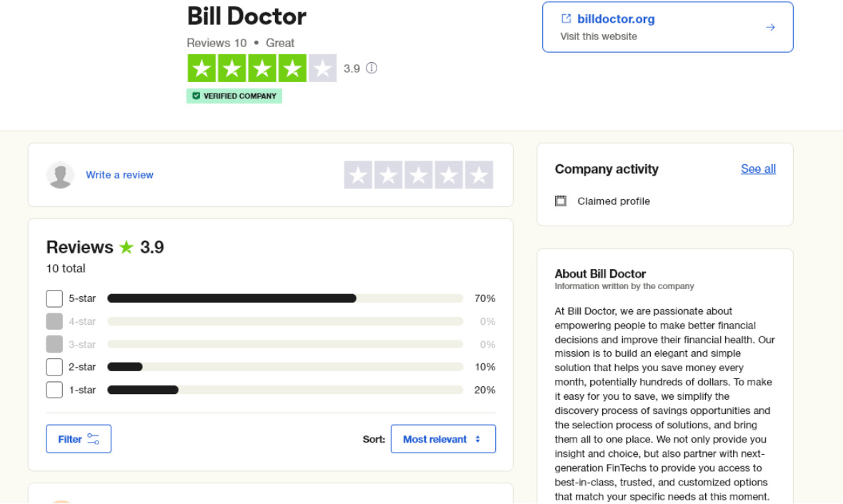Click the arrow icon on the website card

point(770,26)
